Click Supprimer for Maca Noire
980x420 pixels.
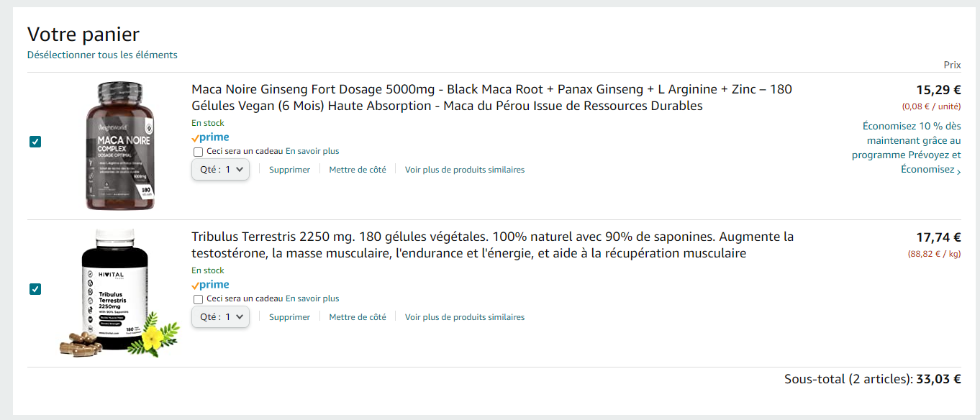tap(289, 170)
